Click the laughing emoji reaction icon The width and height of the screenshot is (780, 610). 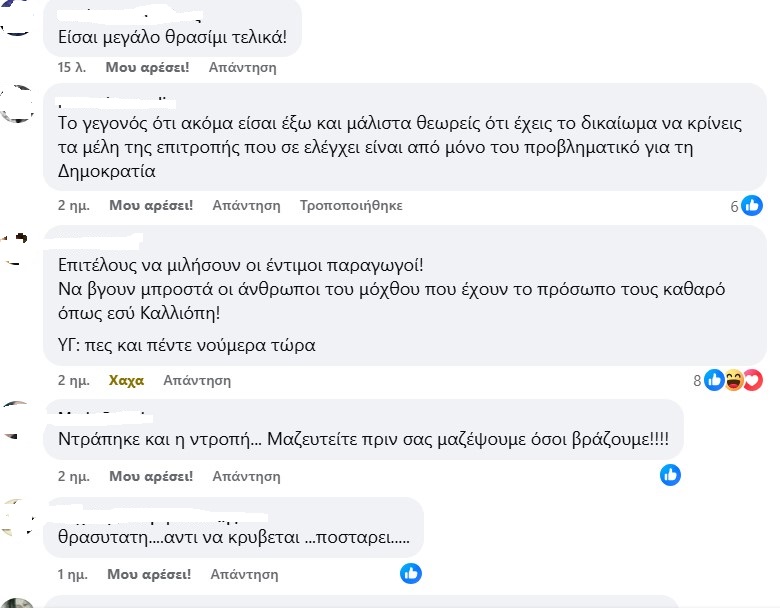point(734,380)
